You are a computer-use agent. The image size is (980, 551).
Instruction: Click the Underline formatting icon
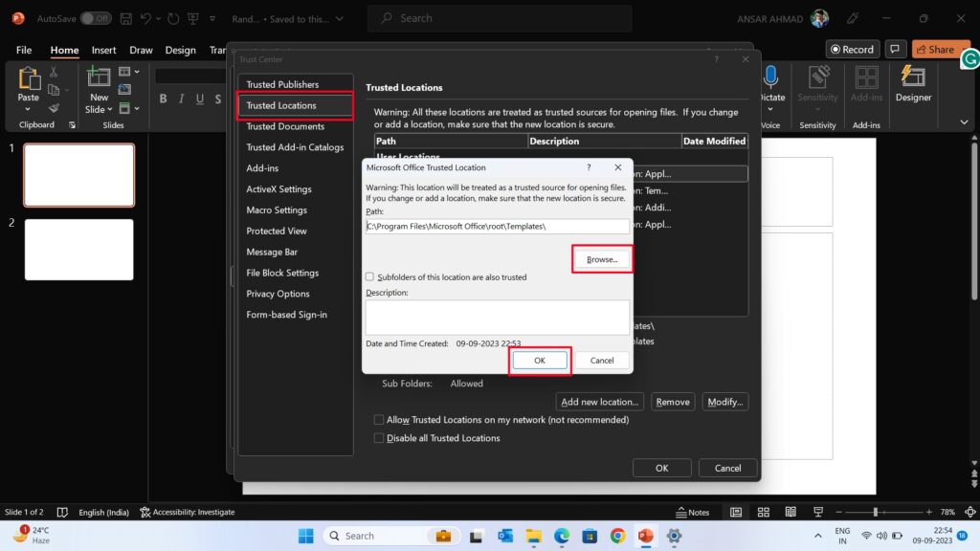pos(199,99)
